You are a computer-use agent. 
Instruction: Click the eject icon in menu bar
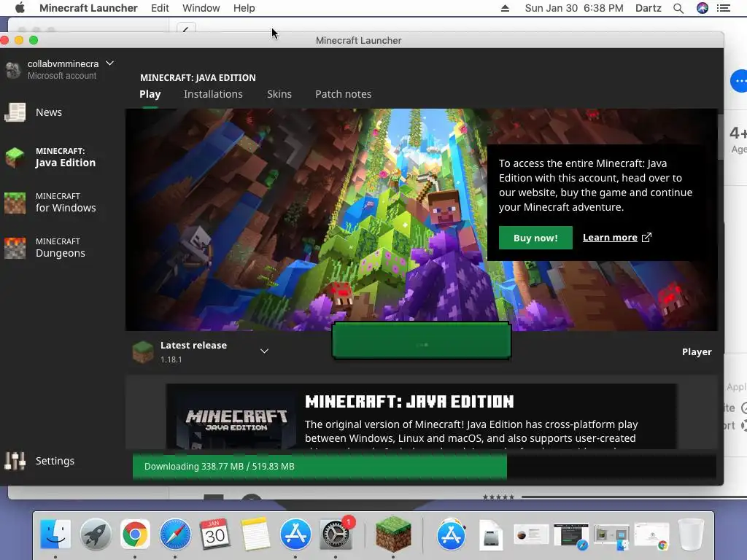[505, 8]
